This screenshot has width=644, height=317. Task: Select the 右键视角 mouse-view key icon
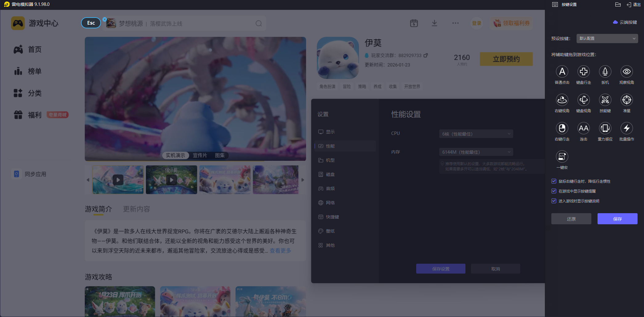(562, 100)
